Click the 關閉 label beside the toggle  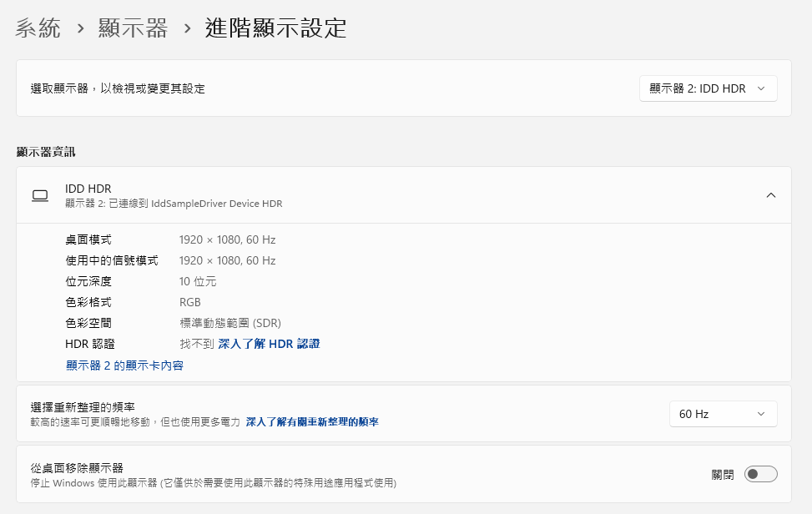(x=723, y=474)
